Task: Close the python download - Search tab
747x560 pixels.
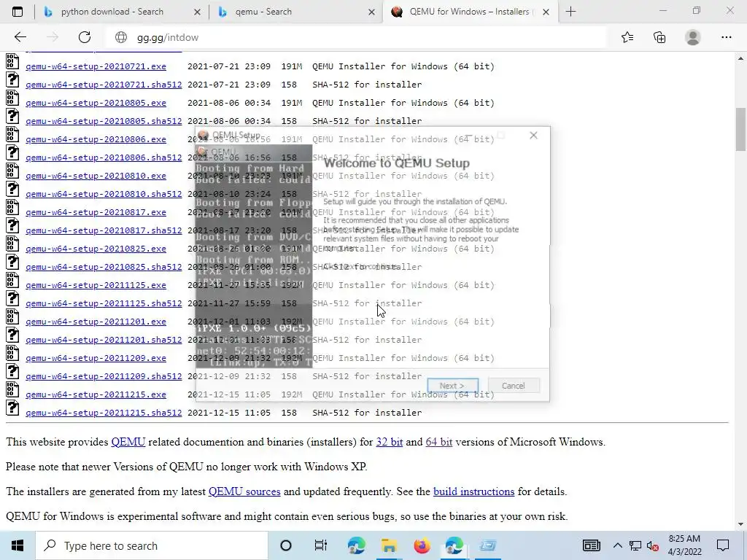Action: click(x=197, y=12)
